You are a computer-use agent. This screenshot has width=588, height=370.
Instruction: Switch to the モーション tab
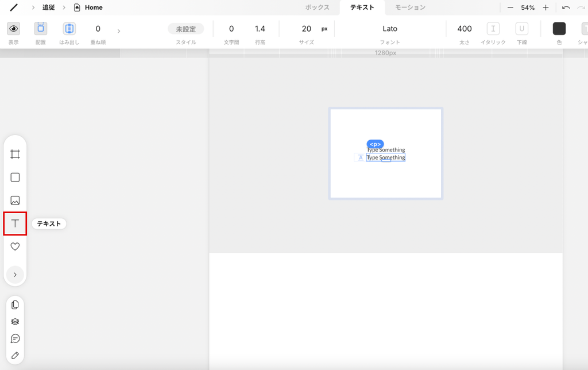click(x=410, y=7)
